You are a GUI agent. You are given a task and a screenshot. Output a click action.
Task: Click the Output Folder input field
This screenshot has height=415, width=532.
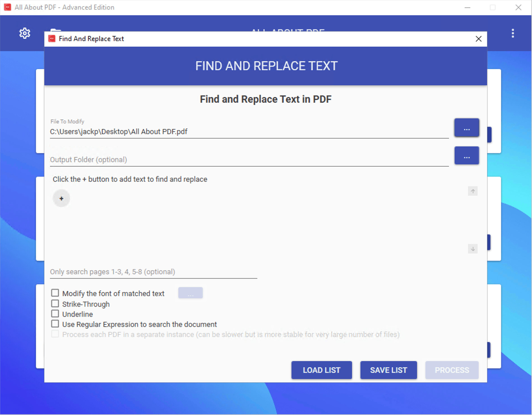(x=196, y=160)
